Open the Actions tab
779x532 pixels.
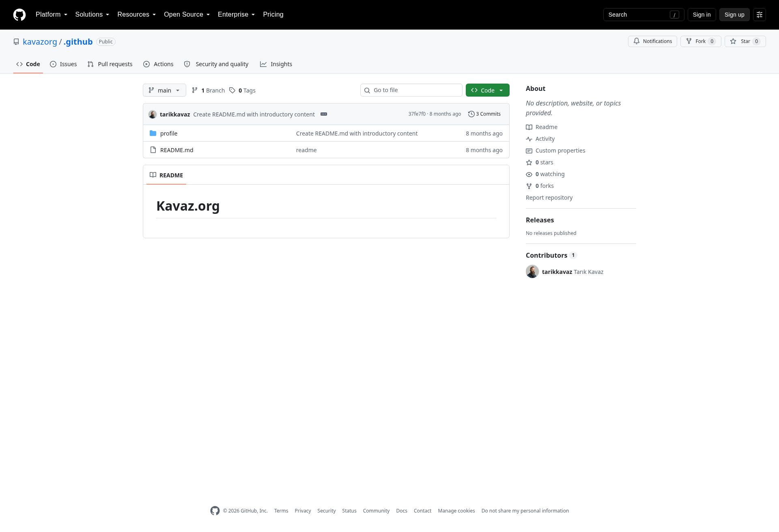coord(158,64)
